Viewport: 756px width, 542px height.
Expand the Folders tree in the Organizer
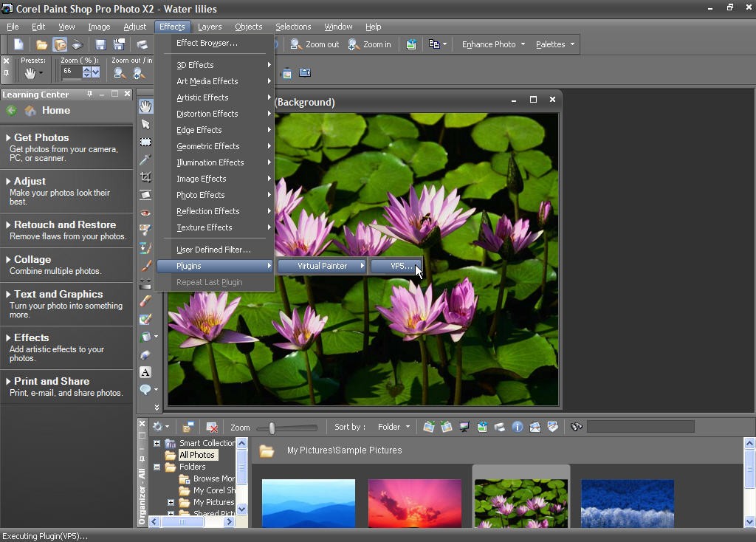tap(157, 466)
